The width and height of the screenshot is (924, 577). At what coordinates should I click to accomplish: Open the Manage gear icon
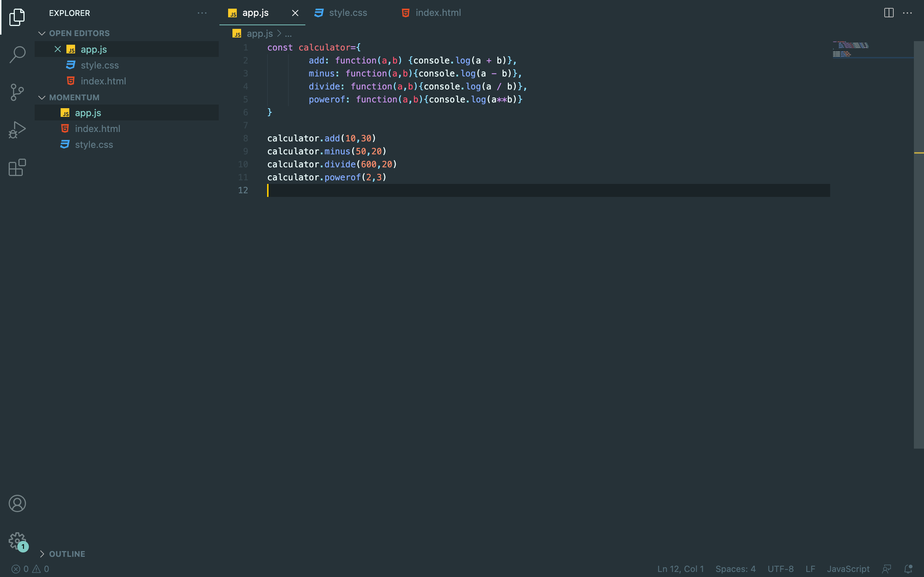[17, 541]
